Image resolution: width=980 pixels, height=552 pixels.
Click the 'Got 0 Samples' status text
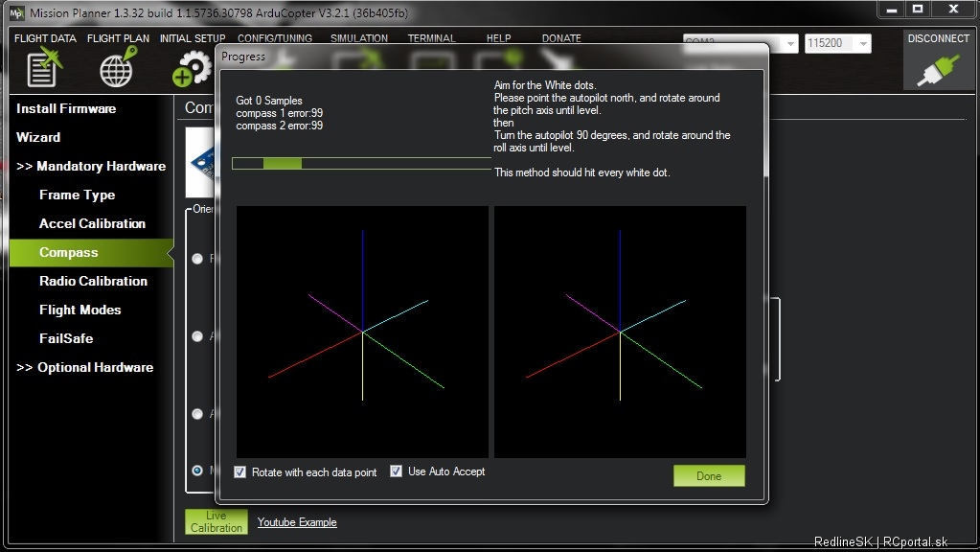[x=269, y=101]
